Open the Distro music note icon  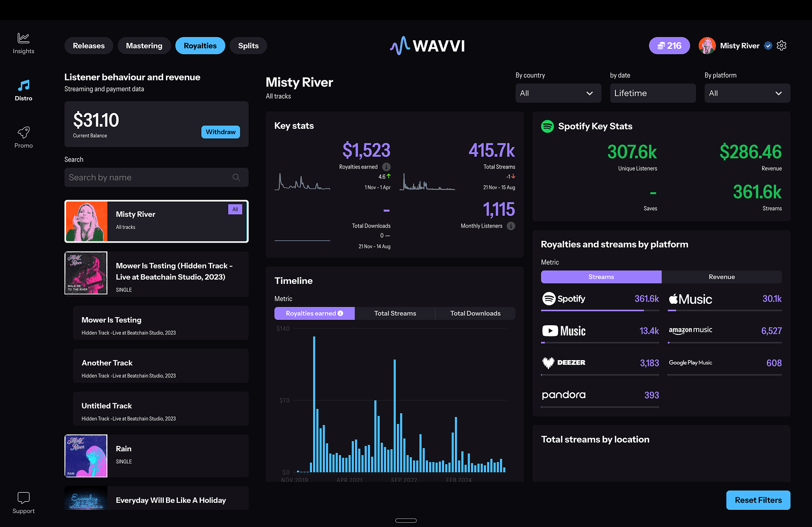[x=24, y=86]
